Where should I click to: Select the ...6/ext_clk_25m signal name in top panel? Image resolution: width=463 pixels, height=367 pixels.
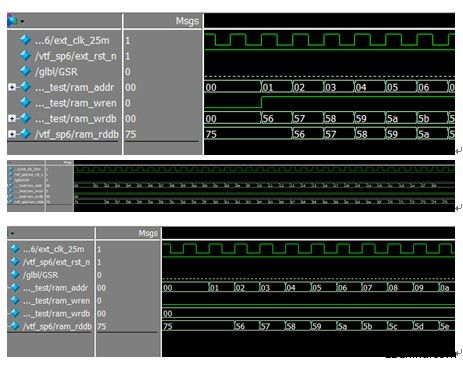(72, 40)
